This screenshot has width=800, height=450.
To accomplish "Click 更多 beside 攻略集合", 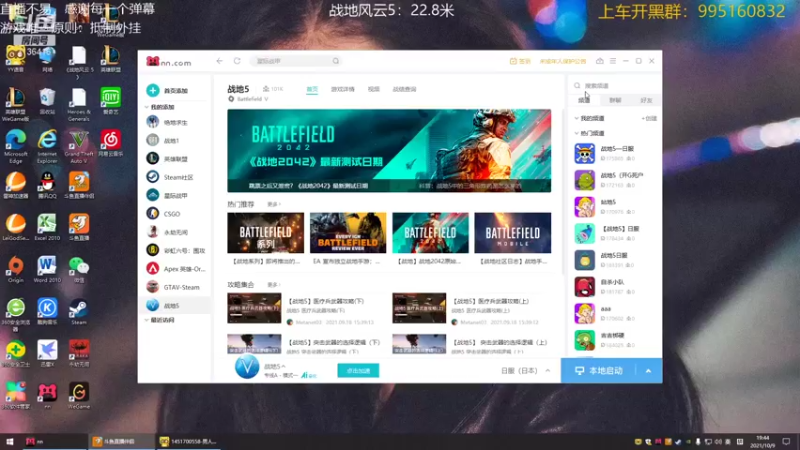I will pos(273,285).
